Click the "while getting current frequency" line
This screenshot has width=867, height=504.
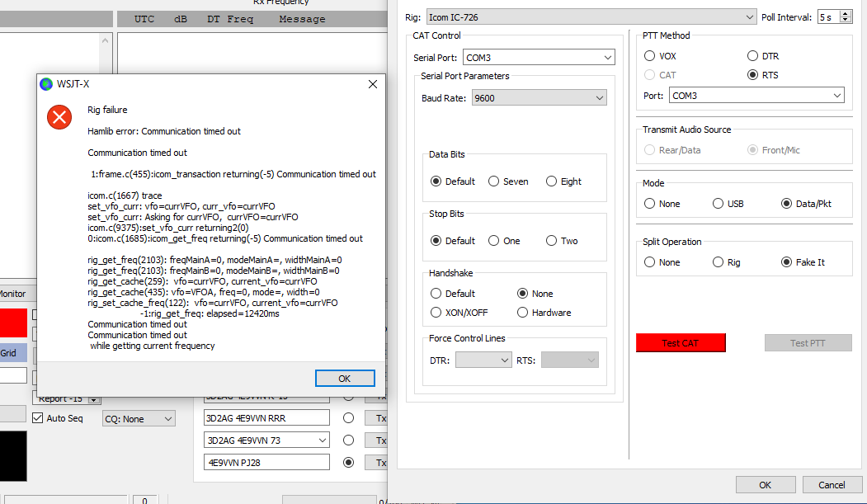click(153, 346)
